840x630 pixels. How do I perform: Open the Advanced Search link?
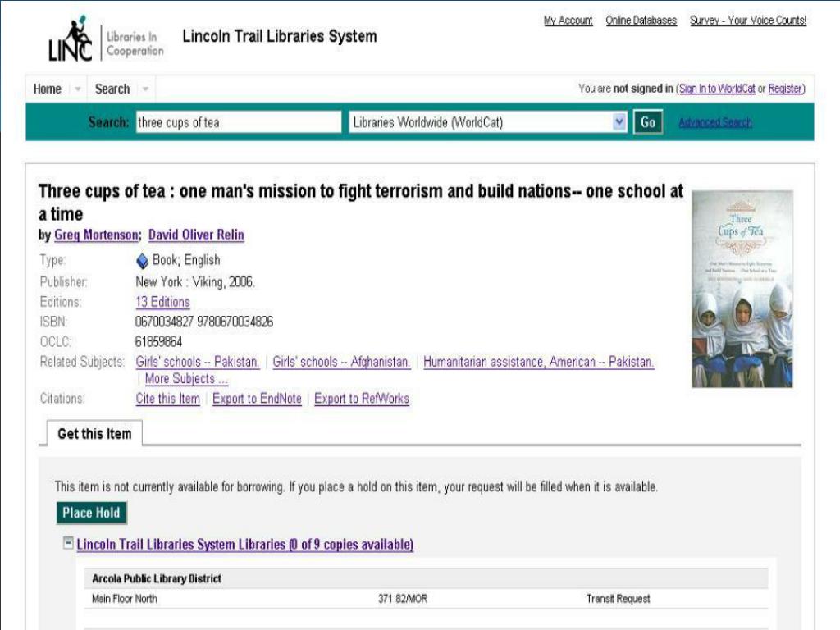pyautogui.click(x=715, y=122)
